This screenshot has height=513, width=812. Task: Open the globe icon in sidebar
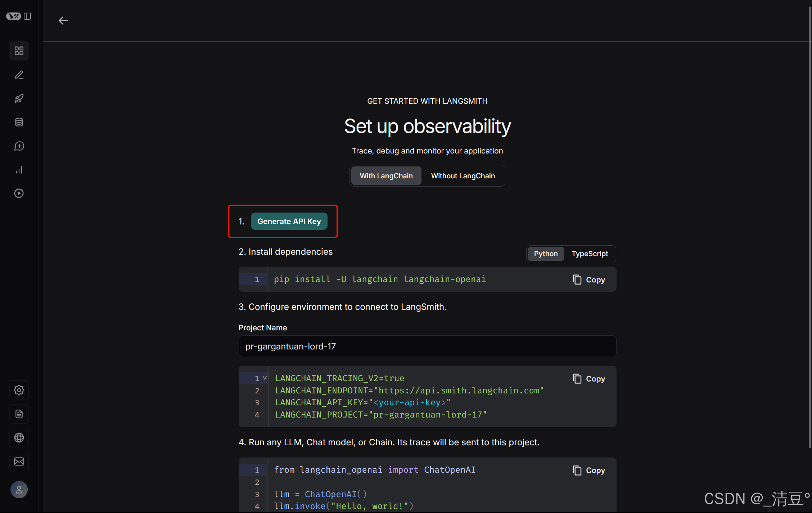[x=19, y=438]
